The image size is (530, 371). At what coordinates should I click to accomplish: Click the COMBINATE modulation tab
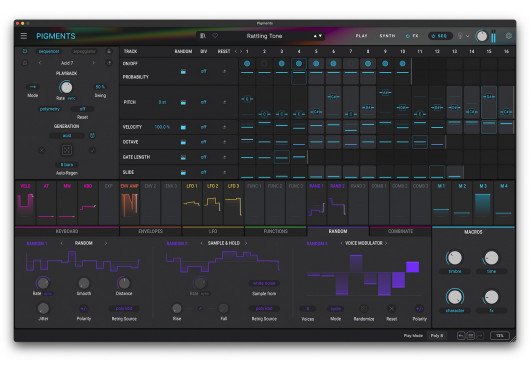400,231
